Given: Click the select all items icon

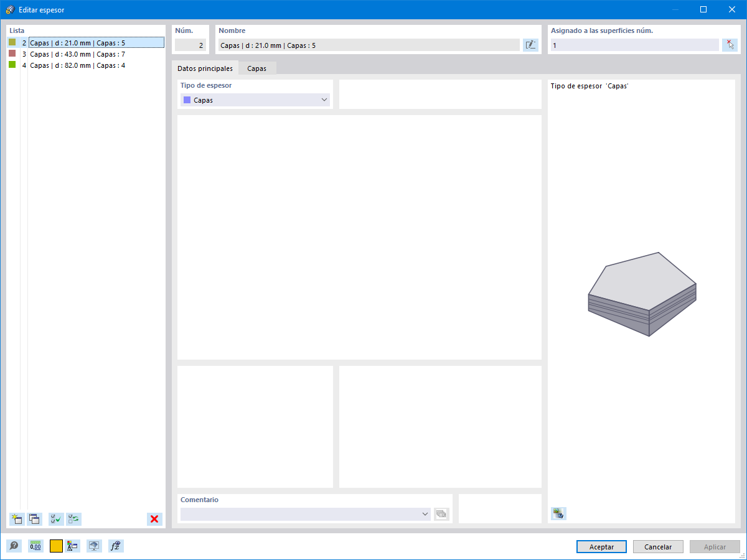Looking at the screenshot, I should tap(56, 519).
